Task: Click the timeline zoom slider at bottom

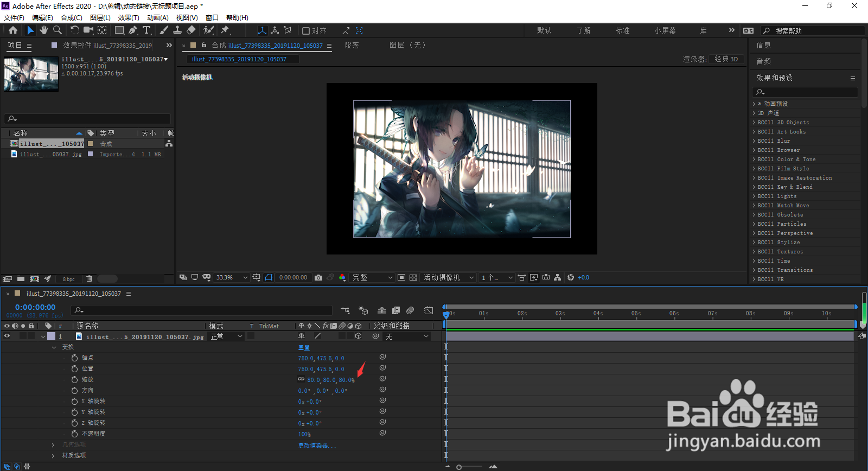Action: pyautogui.click(x=470, y=467)
